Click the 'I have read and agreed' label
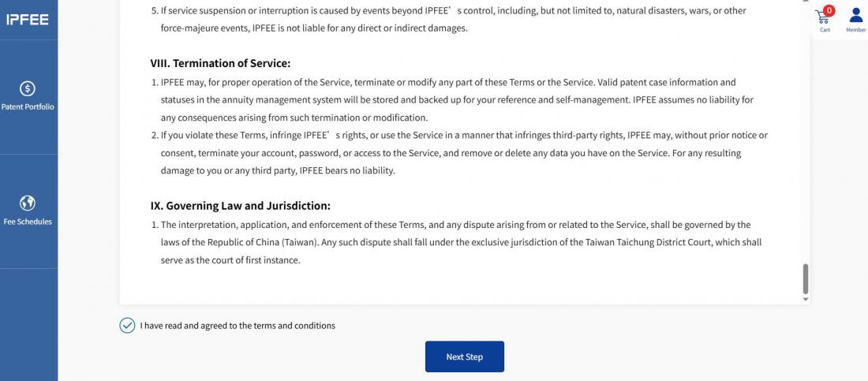This screenshot has height=381, width=868. 238,326
